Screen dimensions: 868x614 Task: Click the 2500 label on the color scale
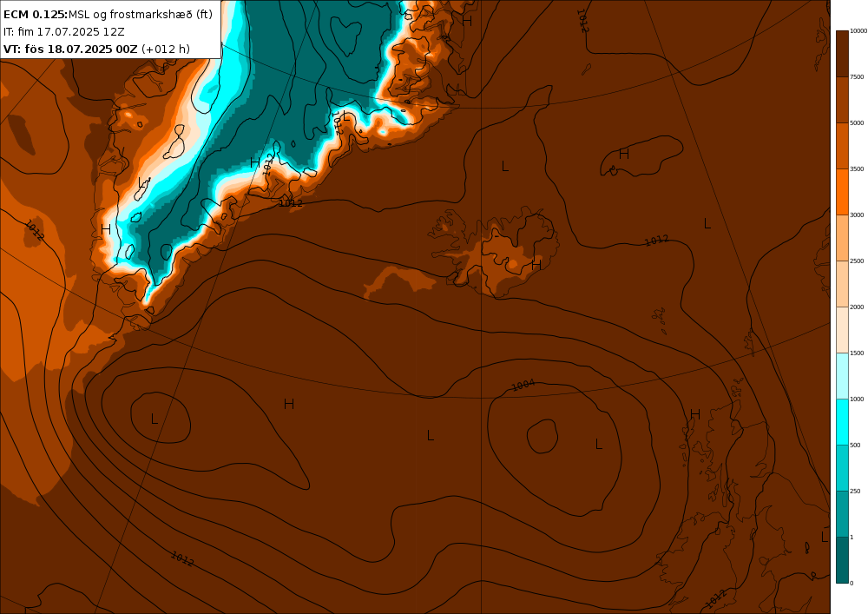pyautogui.click(x=857, y=261)
